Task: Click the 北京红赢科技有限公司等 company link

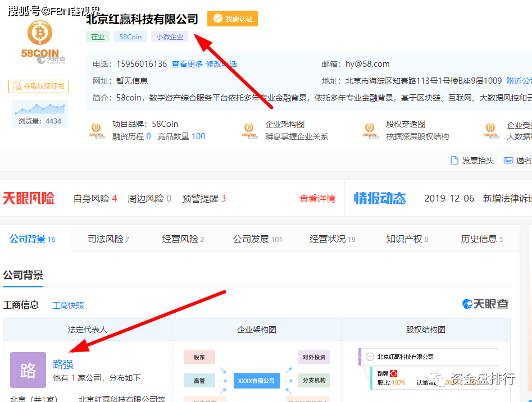Action: click(122, 399)
